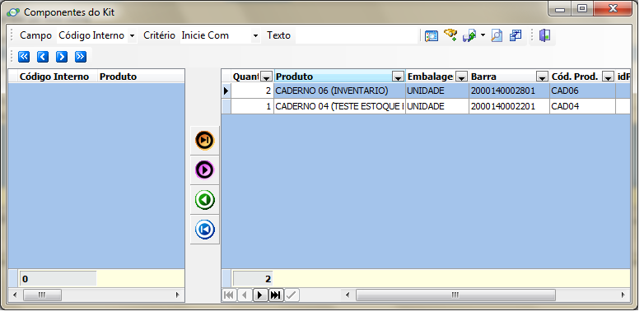Open the Cód. Prod. column filter dropdown
Image resolution: width=644 pixels, height=316 pixels.
608,77
